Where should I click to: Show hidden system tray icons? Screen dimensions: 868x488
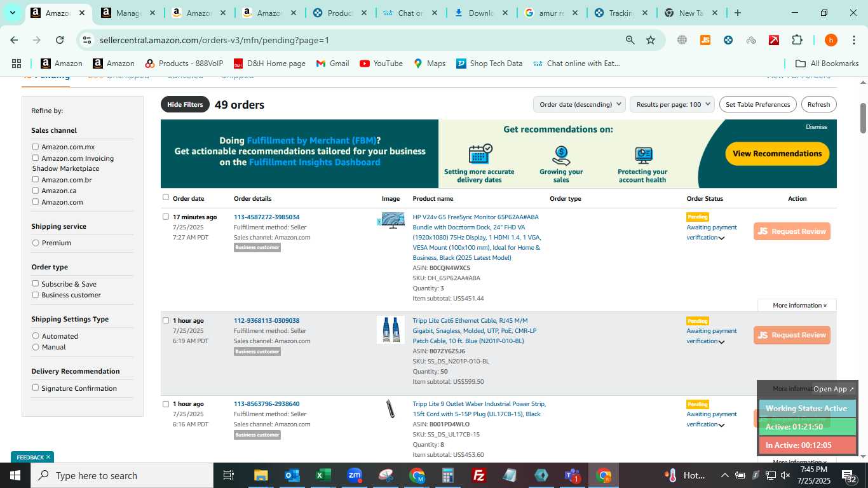click(724, 475)
